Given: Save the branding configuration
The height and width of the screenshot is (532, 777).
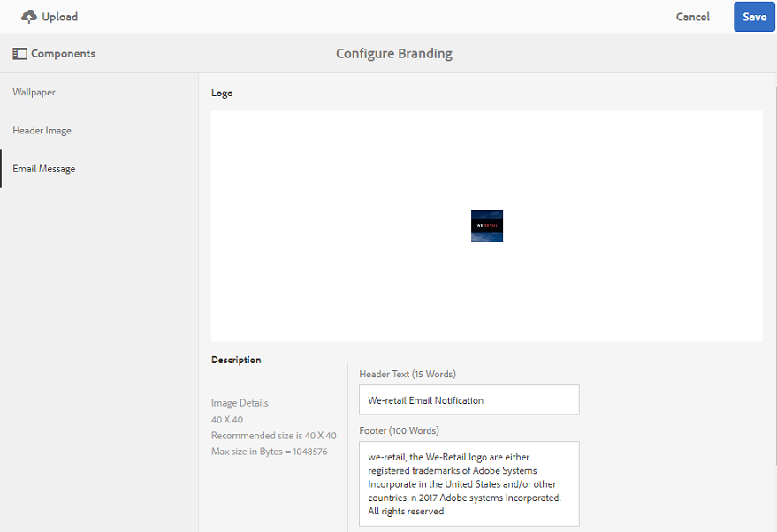Looking at the screenshot, I should point(754,17).
